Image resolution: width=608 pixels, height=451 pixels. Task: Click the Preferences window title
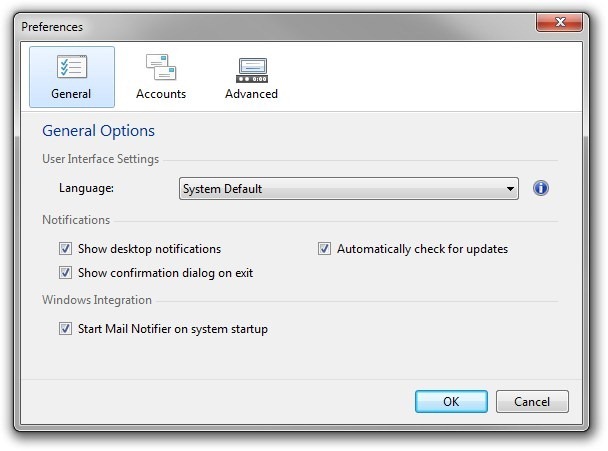pyautogui.click(x=52, y=27)
